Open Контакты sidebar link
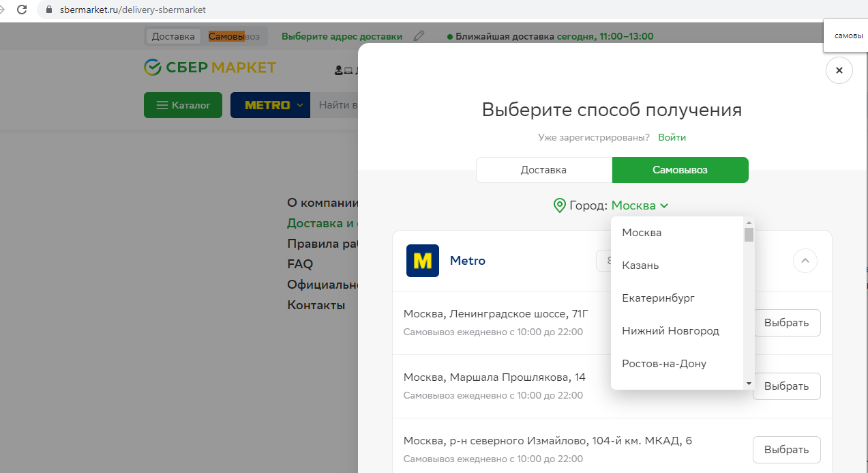Image resolution: width=868 pixels, height=473 pixels. coord(316,305)
